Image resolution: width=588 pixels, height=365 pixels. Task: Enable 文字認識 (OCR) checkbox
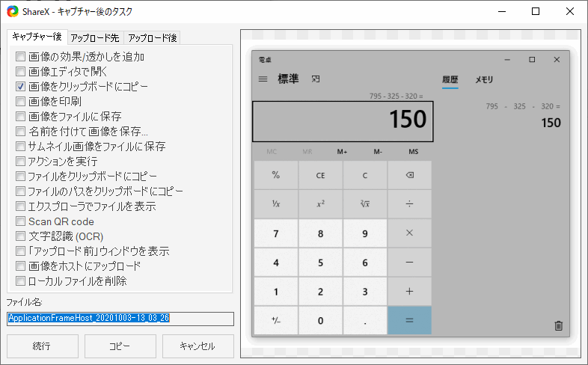(21, 236)
